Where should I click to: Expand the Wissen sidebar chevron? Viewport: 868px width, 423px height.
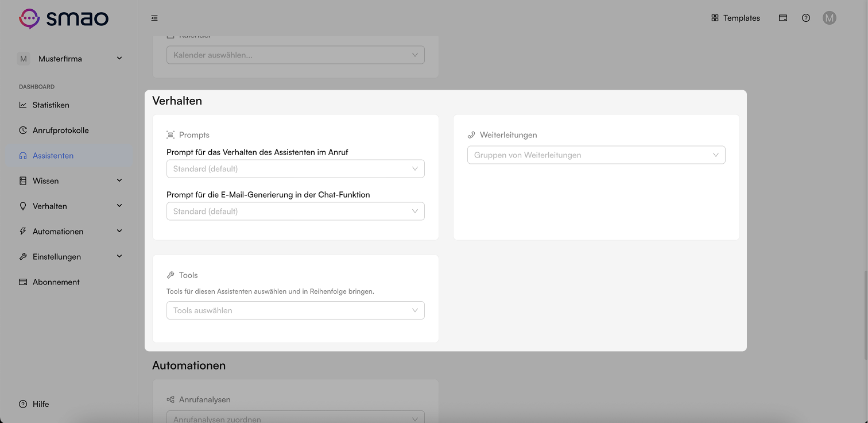click(119, 180)
